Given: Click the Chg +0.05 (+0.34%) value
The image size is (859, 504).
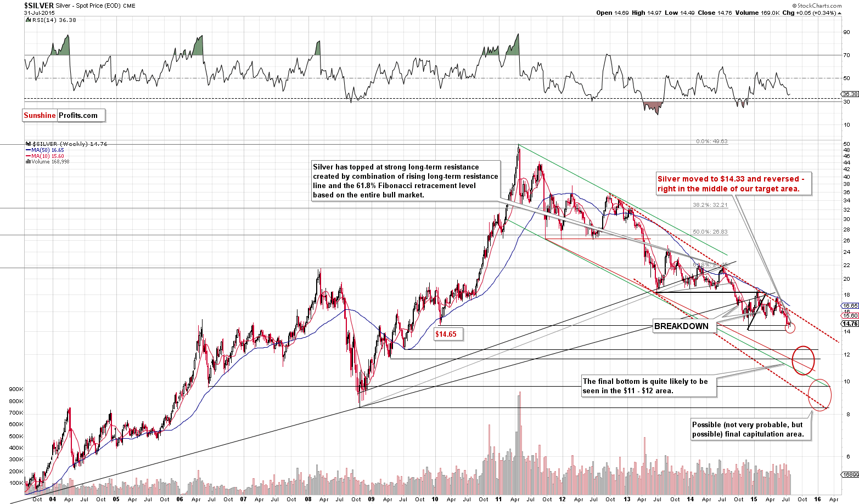Looking at the screenshot, I should click(x=809, y=13).
